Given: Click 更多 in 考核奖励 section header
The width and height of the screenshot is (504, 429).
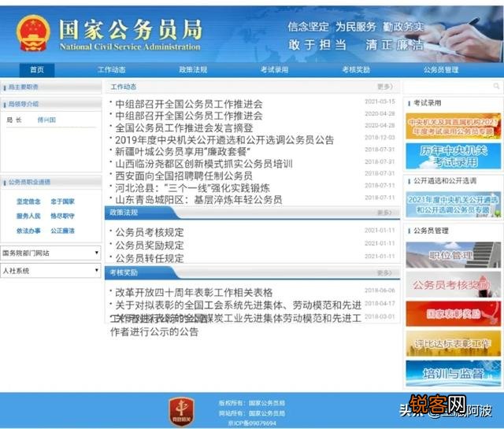Looking at the screenshot, I should [384, 273].
